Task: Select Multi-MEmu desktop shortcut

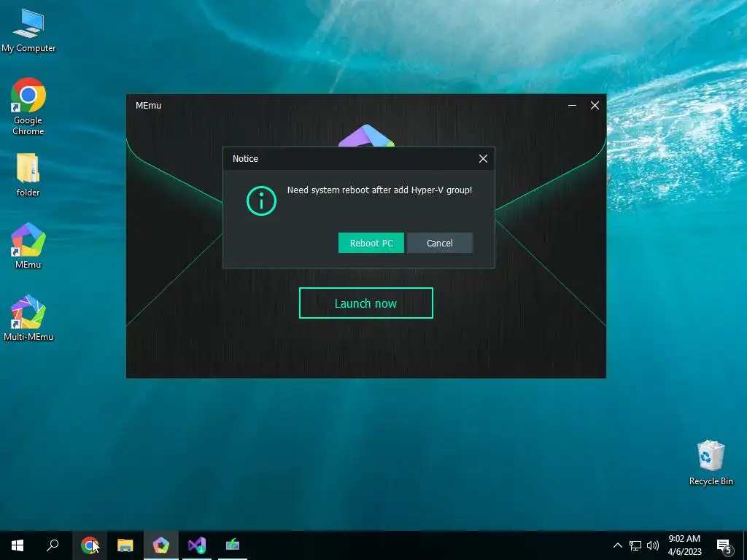Action: point(28,318)
